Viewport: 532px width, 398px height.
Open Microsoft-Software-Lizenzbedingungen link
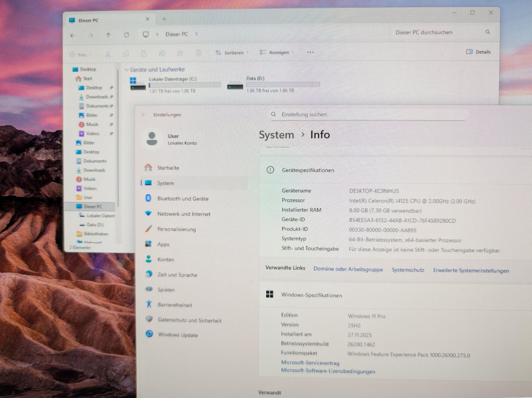328,371
